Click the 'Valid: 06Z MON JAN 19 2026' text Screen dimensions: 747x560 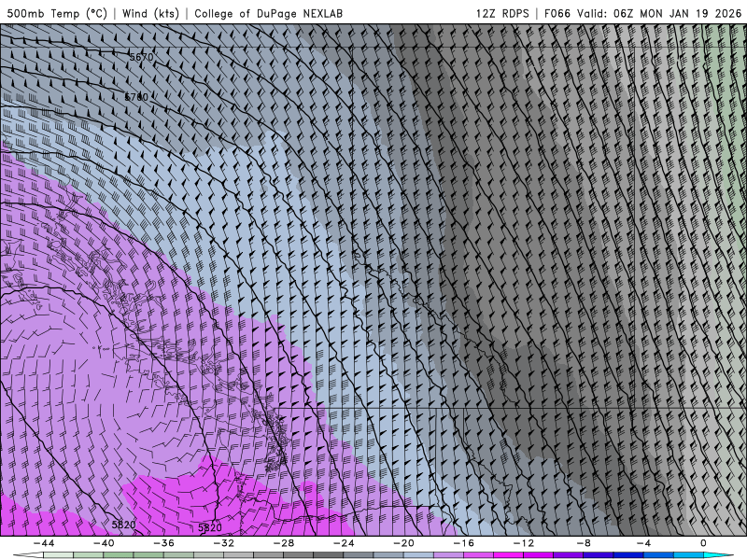click(x=659, y=13)
